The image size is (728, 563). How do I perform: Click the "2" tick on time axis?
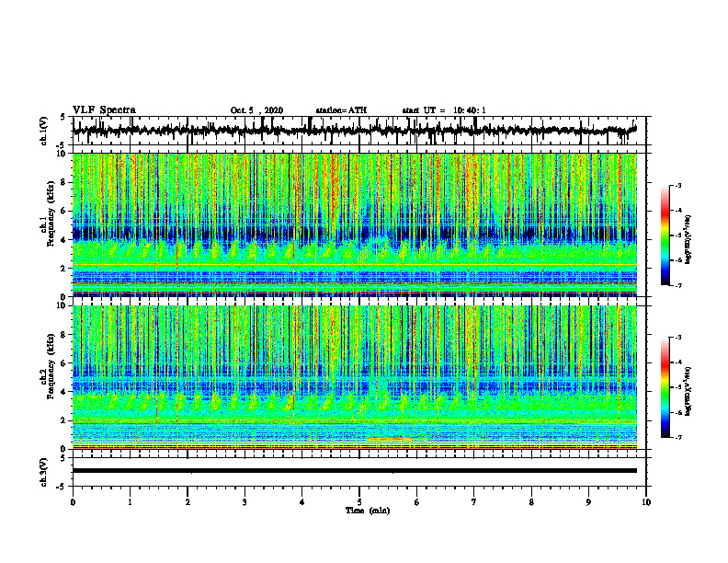188,502
